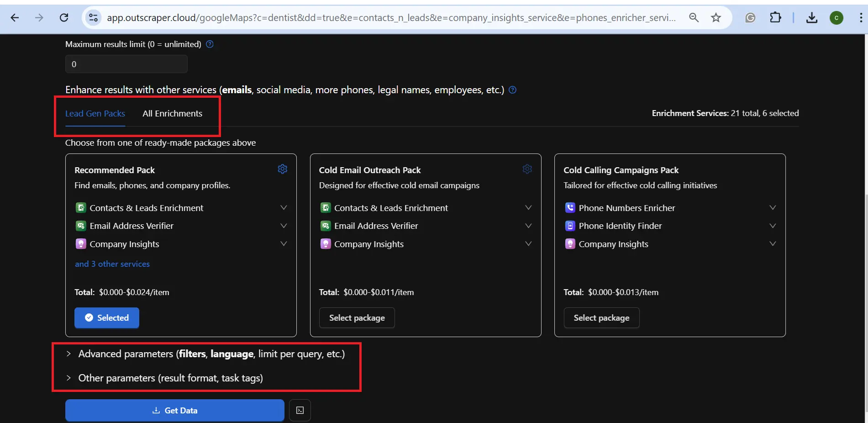Expand Phone Numbers Enricher details

[772, 208]
